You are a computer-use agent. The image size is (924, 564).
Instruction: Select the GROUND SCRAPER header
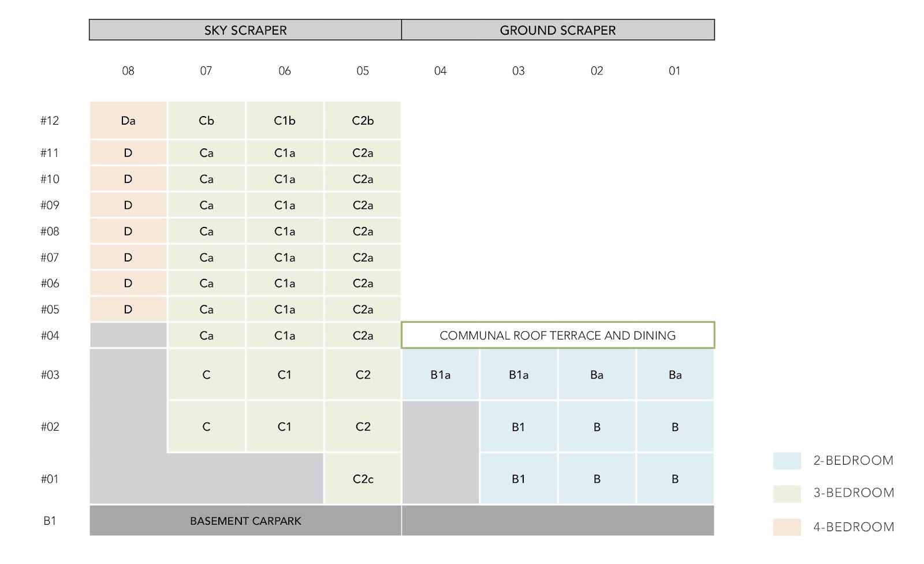[x=558, y=30]
